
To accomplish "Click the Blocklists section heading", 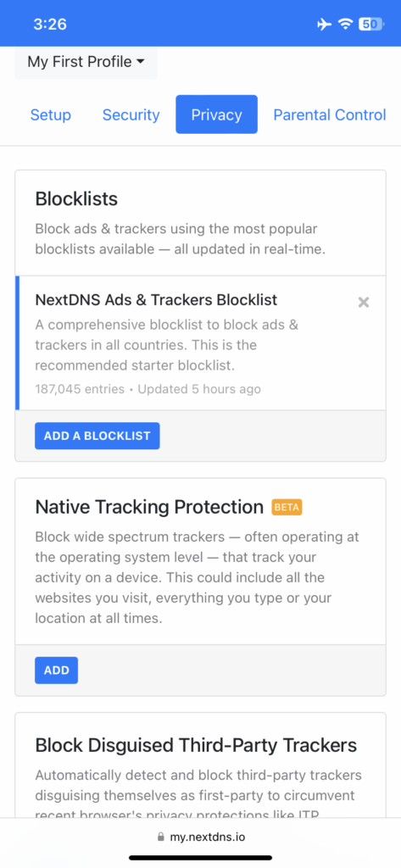I will 76,198.
